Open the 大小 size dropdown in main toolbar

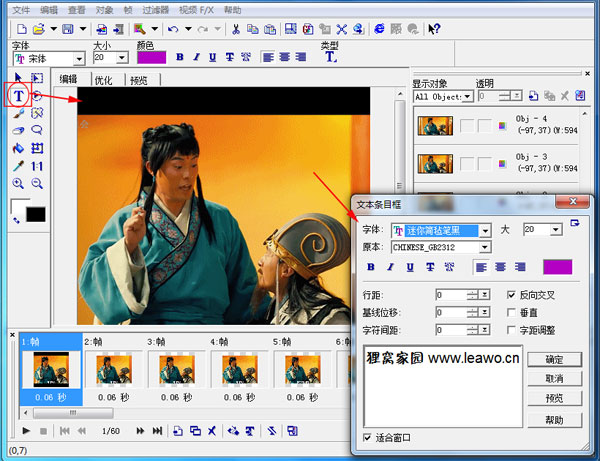[122, 58]
